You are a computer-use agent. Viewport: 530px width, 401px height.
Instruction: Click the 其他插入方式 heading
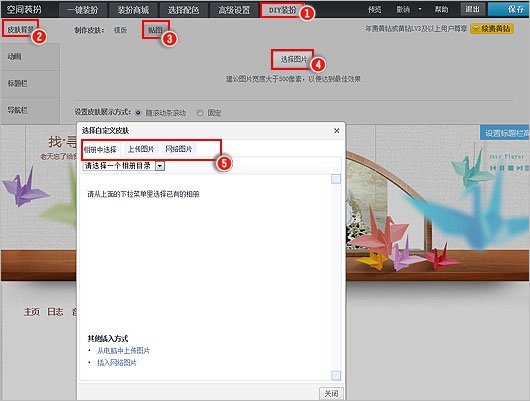pyautogui.click(x=108, y=338)
